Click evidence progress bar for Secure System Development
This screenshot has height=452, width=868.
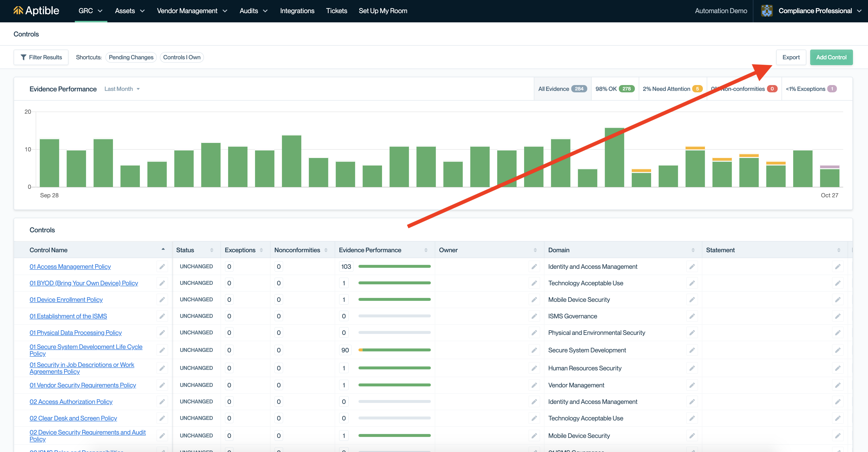point(394,350)
